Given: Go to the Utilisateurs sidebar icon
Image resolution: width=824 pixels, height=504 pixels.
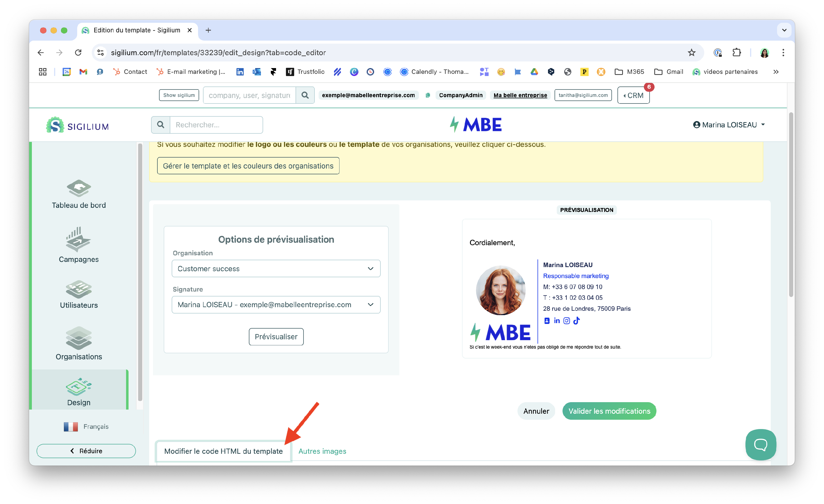Looking at the screenshot, I should pos(79,289).
